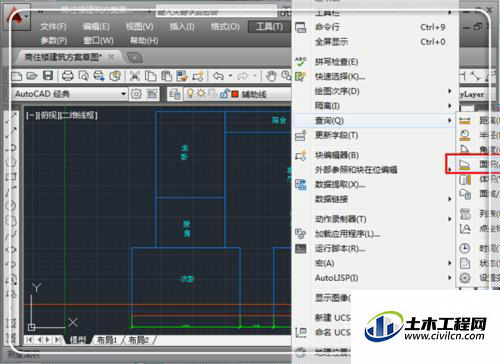The height and width of the screenshot is (364, 500).
Task: Select Set Variable gear icon in submenu
Action: 465,278
